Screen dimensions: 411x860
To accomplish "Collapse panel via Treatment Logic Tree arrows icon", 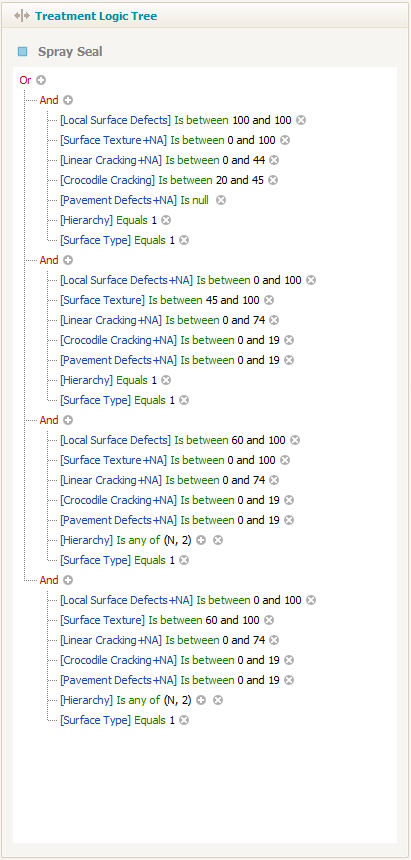I will click(22, 16).
